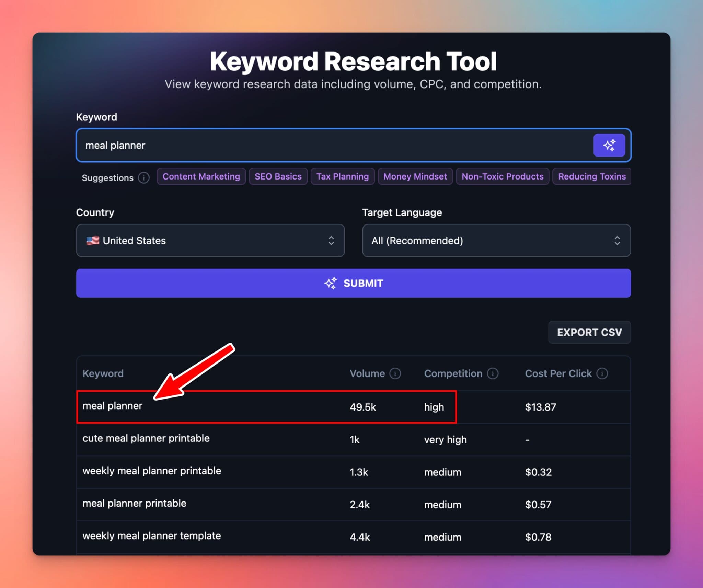This screenshot has width=703, height=588.
Task: Expand the All (Recommended) language selector
Action: point(617,241)
